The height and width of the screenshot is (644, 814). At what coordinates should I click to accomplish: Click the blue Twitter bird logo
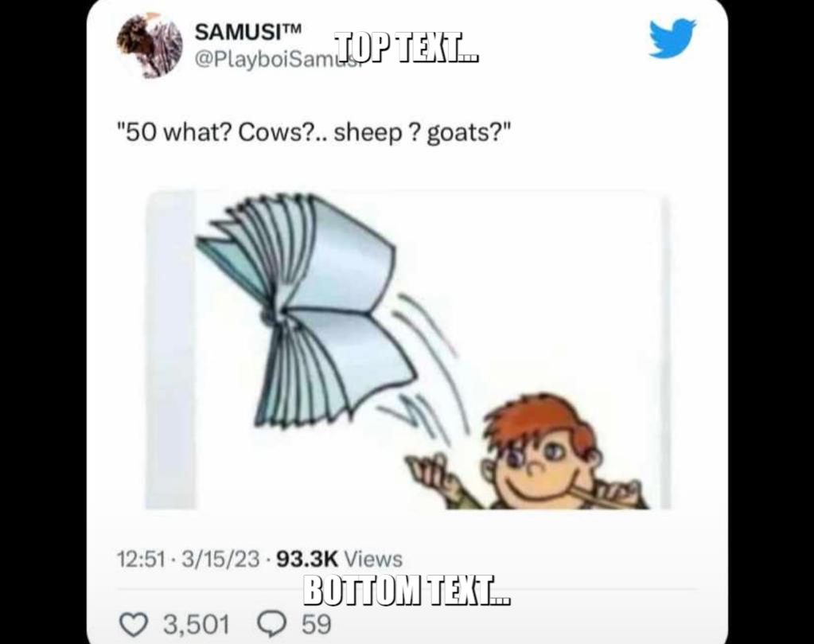click(672, 38)
